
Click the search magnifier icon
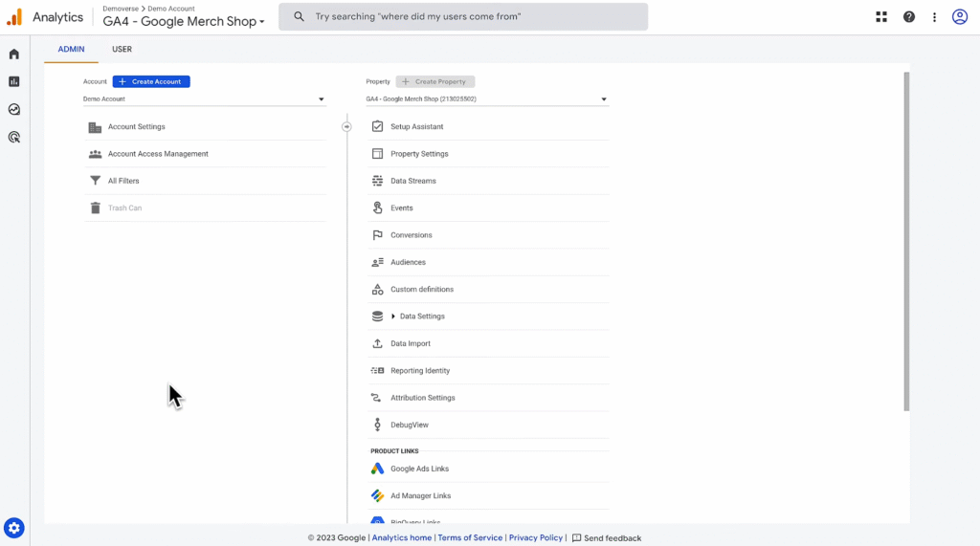click(x=299, y=17)
